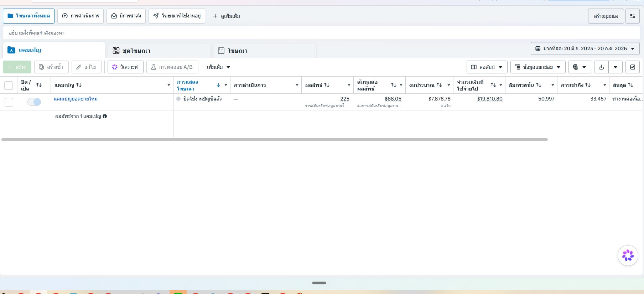Tick the checkbox for แคมเปญยอดขายใหม่ row
644x294 pixels.
[x=9, y=102]
